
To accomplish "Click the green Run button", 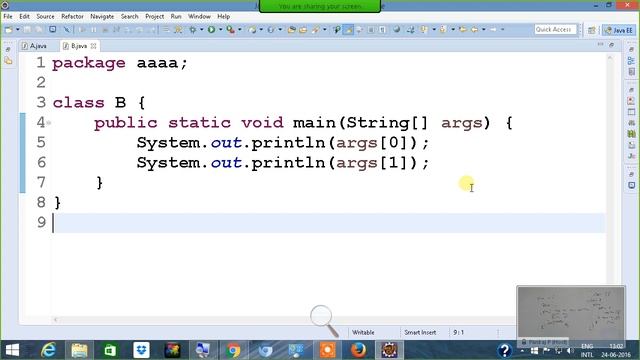I will pyautogui.click(x=211, y=30).
